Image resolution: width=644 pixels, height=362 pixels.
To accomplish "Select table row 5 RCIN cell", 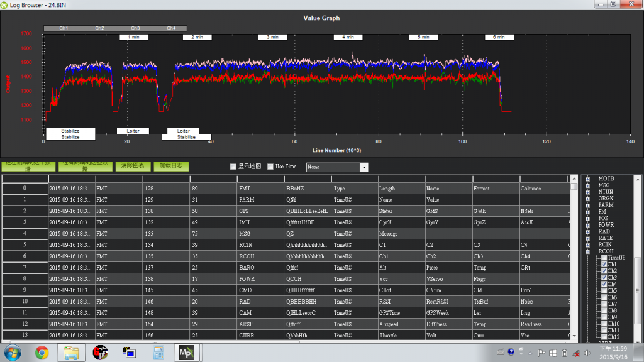I will pyautogui.click(x=260, y=244).
